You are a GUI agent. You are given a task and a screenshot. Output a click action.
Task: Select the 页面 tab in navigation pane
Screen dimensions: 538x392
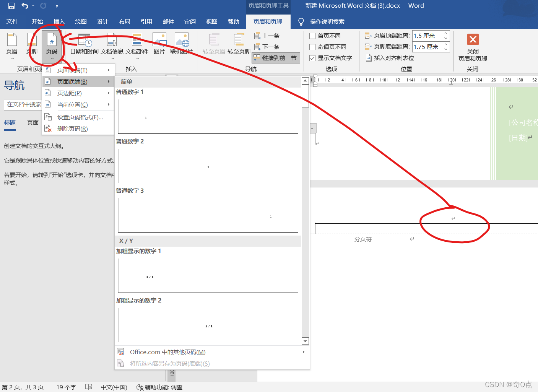click(x=33, y=123)
